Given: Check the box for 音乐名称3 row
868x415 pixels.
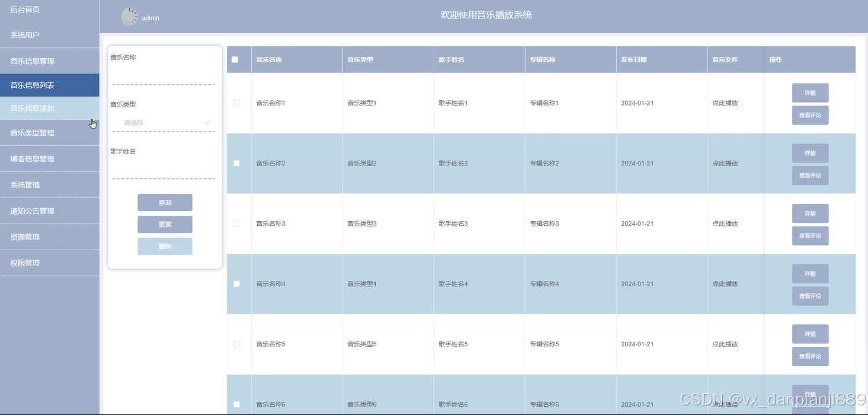Looking at the screenshot, I should [x=236, y=224].
